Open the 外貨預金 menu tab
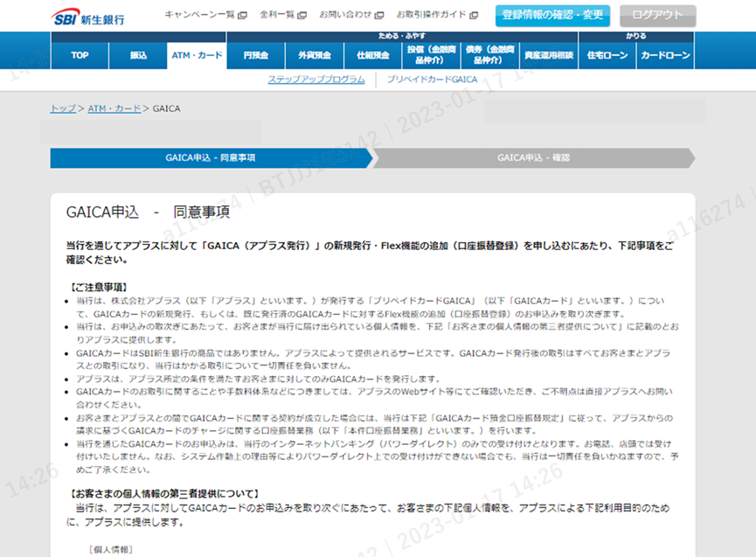This screenshot has width=756, height=557. tap(315, 55)
